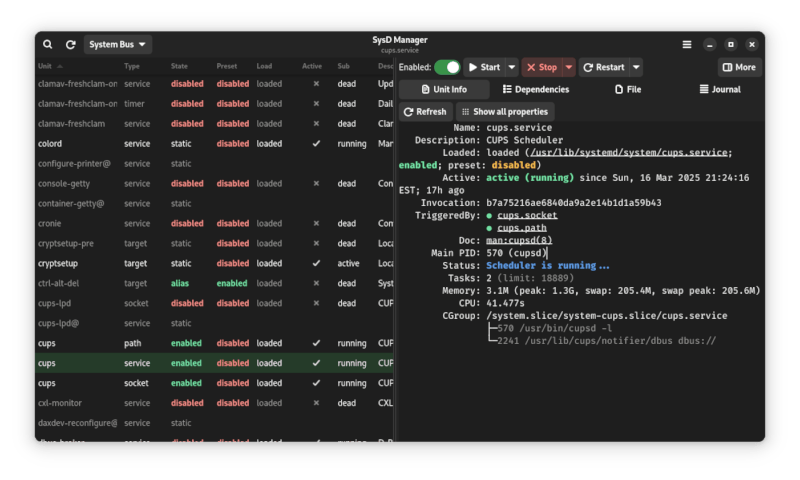Expand the Stop button dropdown arrow
The height and width of the screenshot is (480, 800).
pyautogui.click(x=569, y=68)
